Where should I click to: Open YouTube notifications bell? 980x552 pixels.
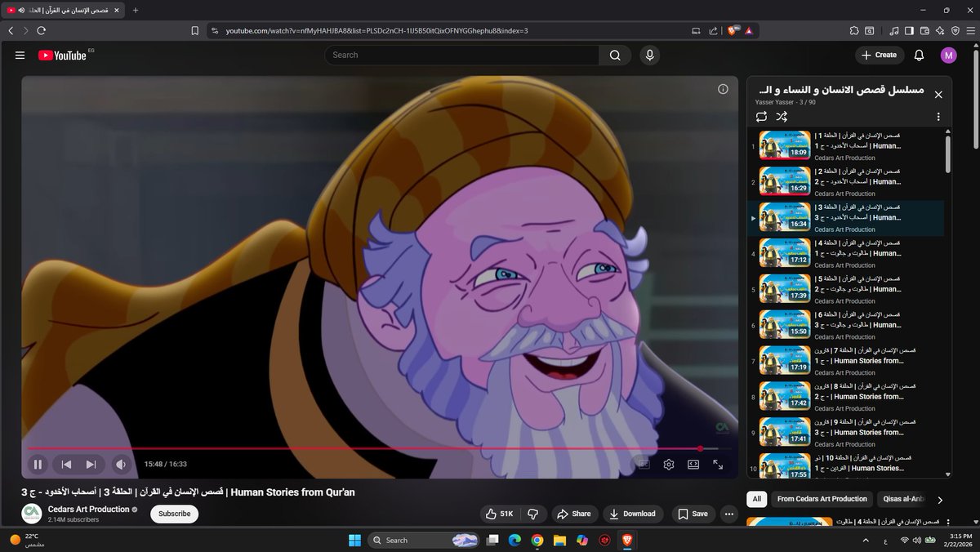click(919, 55)
